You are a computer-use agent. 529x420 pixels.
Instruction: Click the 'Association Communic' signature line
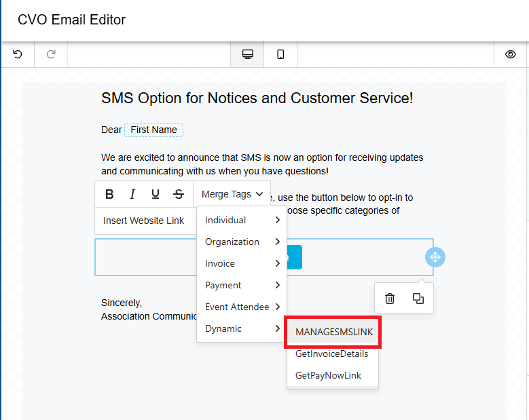pyautogui.click(x=149, y=316)
